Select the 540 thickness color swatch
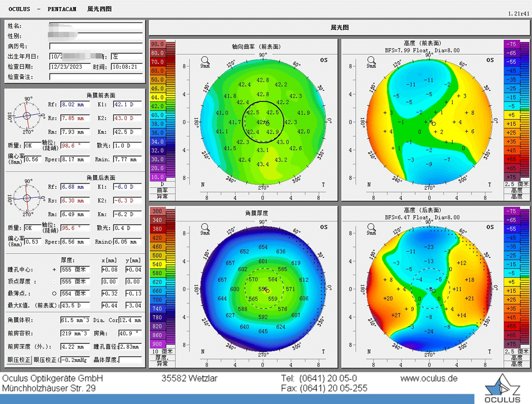Viewport: 532px width, 404px height. pos(158,264)
